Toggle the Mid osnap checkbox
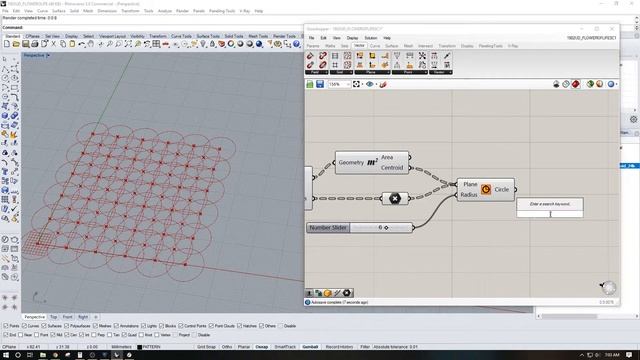The image size is (640, 360). click(53, 335)
